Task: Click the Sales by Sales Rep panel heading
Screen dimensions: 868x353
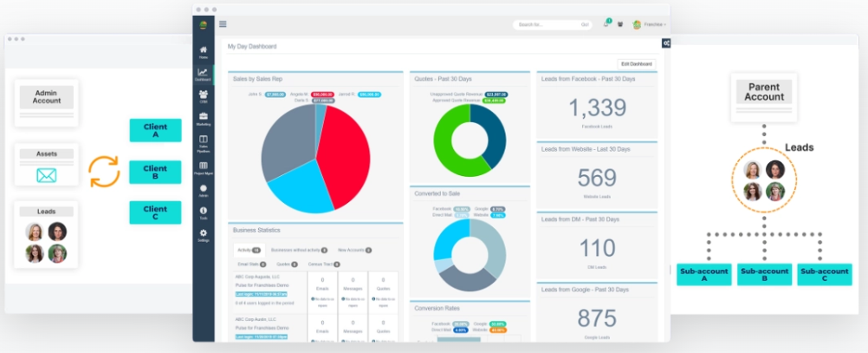Action: [257, 79]
